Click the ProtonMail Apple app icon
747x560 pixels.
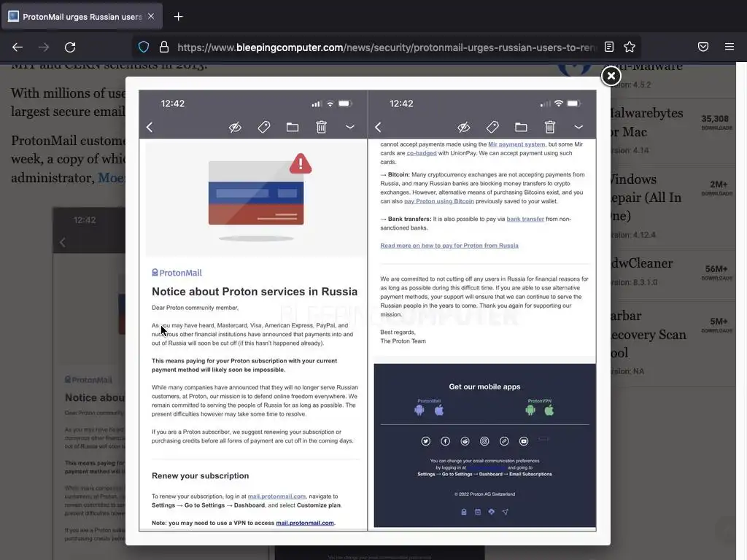pos(438,411)
